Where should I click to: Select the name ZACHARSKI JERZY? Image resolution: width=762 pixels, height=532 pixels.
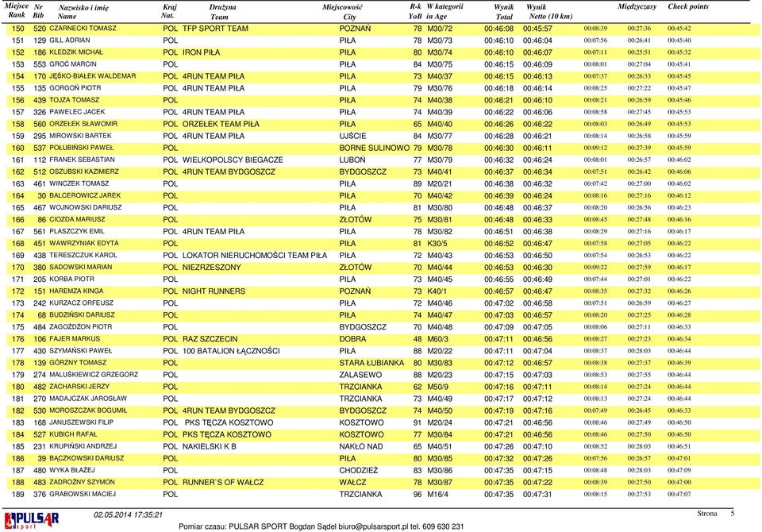click(x=79, y=387)
